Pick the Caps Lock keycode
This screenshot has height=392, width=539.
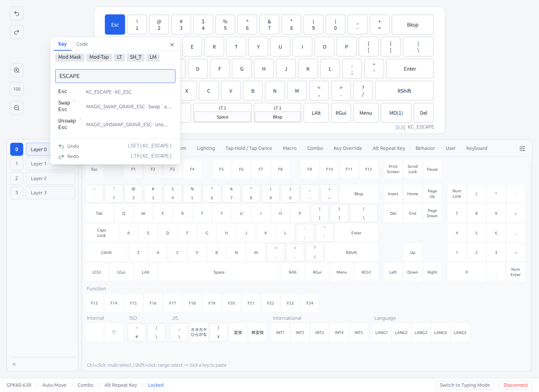point(102,233)
